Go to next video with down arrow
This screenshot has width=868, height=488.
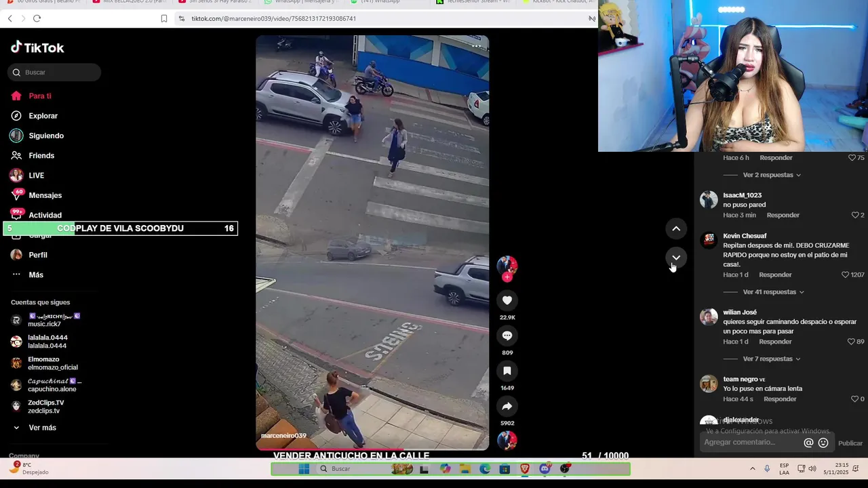[x=676, y=258]
